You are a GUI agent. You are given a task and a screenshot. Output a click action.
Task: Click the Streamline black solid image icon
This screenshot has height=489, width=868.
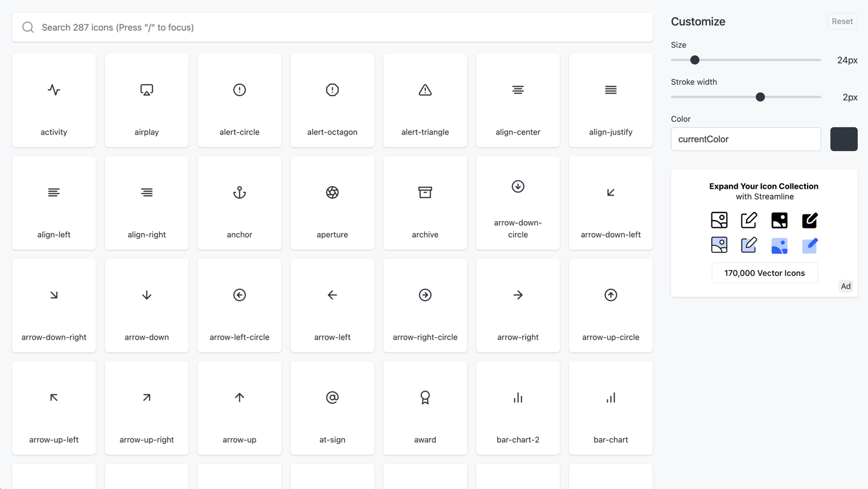point(779,220)
